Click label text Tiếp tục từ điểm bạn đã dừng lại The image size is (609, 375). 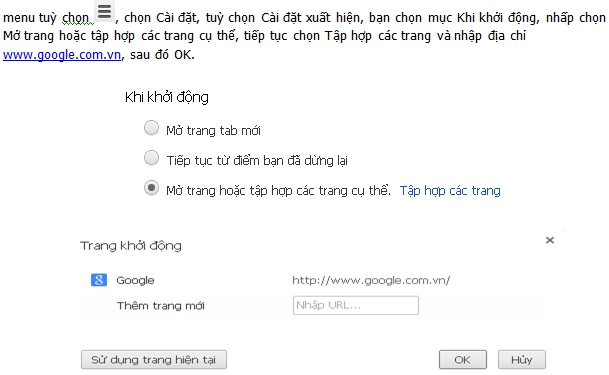pyautogui.click(x=257, y=160)
